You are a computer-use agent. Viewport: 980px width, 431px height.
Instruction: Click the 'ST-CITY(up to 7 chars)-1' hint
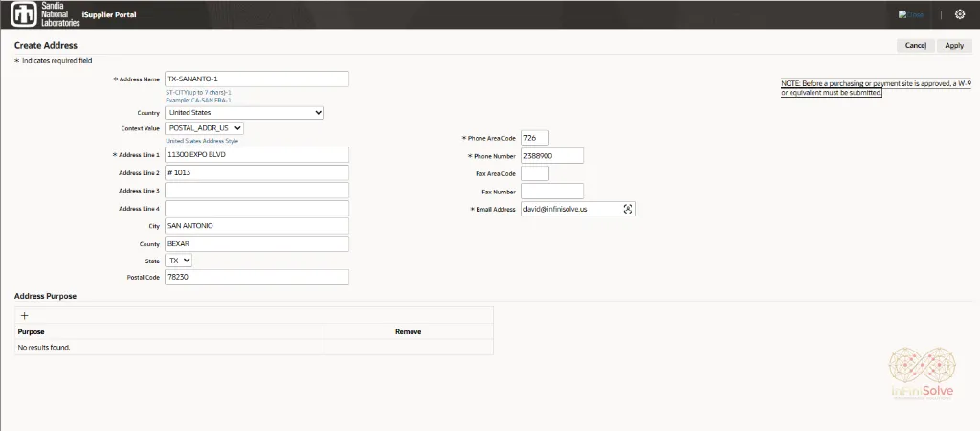(198, 93)
